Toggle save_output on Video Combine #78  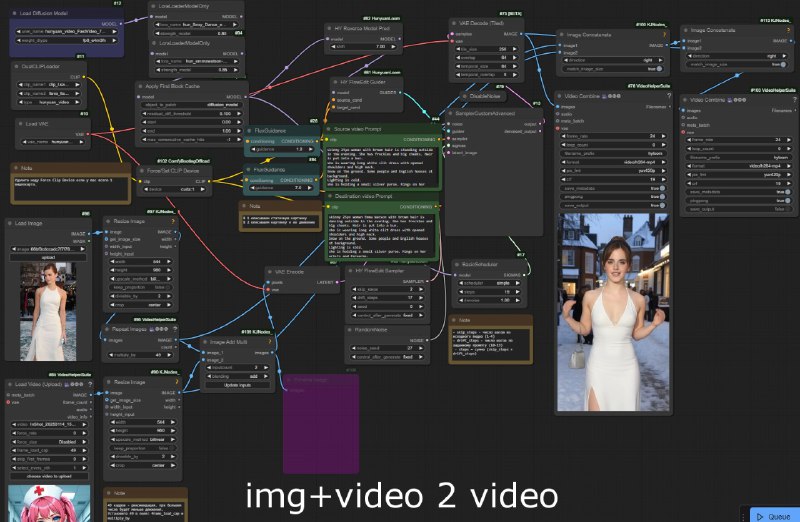(x=614, y=206)
